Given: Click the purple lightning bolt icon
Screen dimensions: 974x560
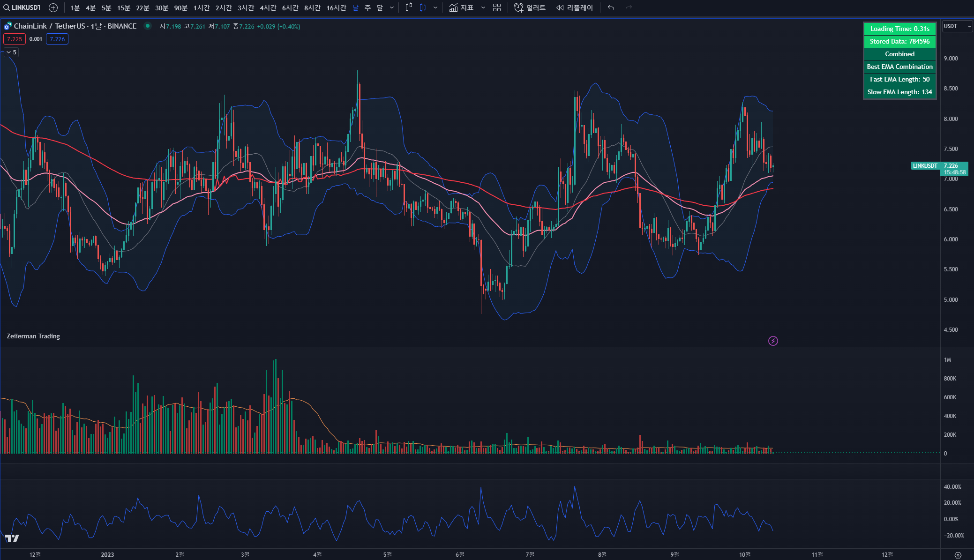Looking at the screenshot, I should pos(773,341).
